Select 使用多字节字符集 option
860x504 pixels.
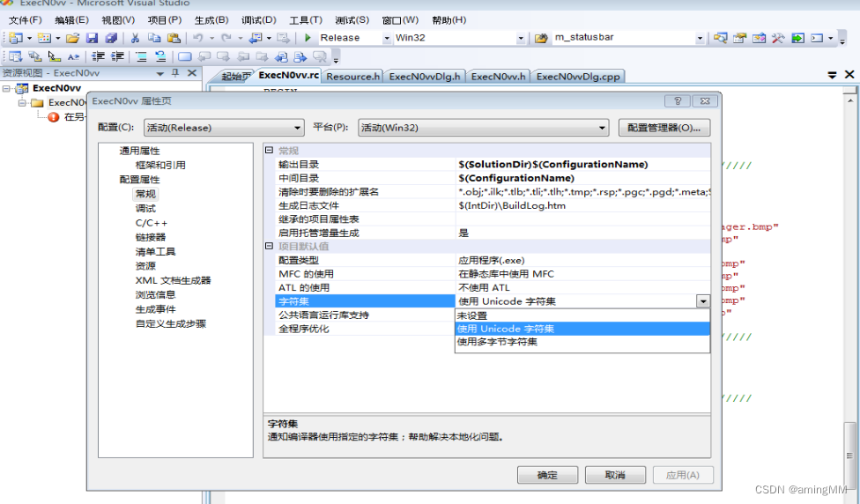click(x=582, y=342)
